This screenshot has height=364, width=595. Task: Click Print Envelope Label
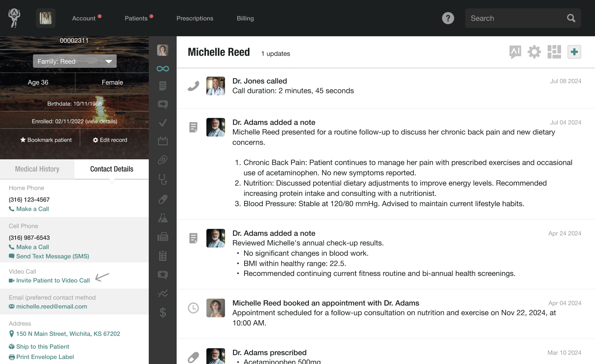(41, 357)
